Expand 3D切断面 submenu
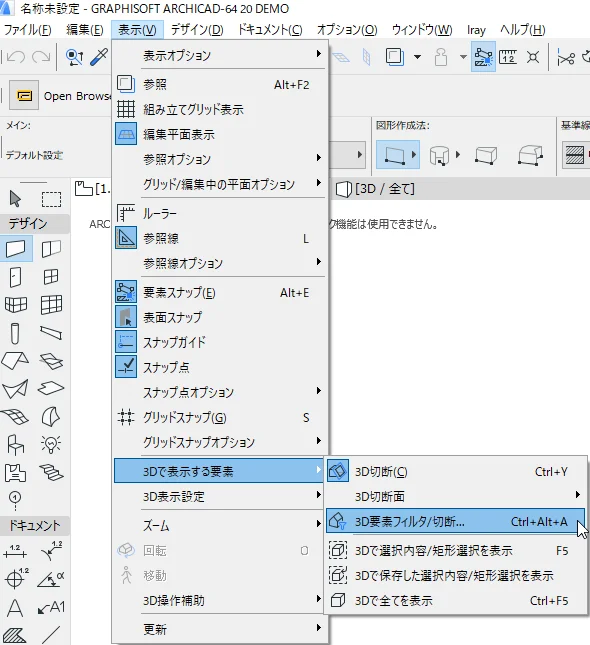Image resolution: width=590 pixels, height=645 pixels. [456, 497]
